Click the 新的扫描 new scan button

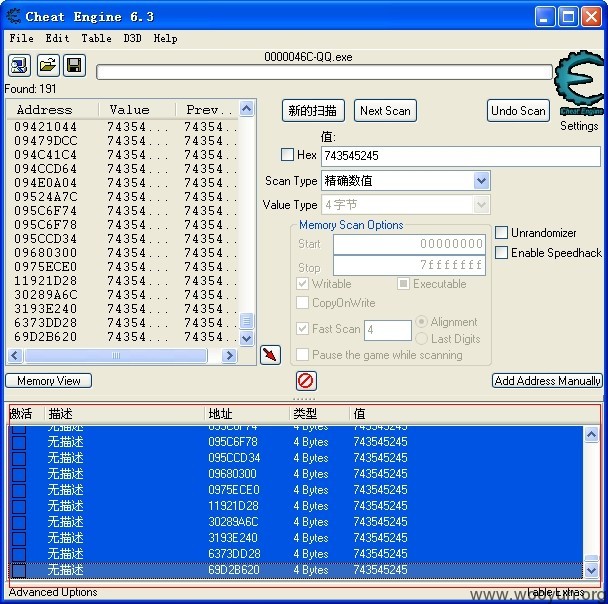pos(313,111)
